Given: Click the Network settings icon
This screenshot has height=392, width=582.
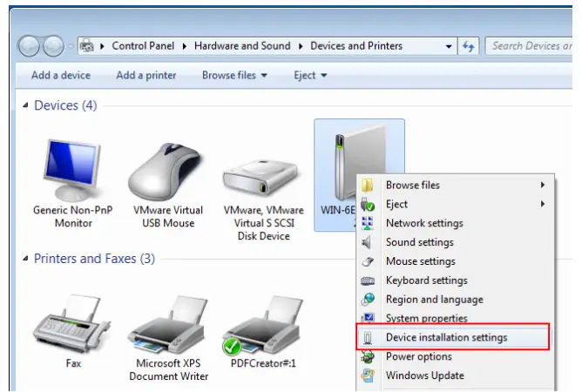Looking at the screenshot, I should click(368, 223).
